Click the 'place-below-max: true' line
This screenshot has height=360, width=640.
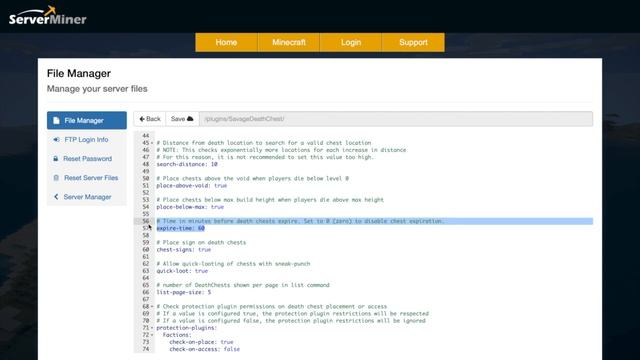point(190,207)
